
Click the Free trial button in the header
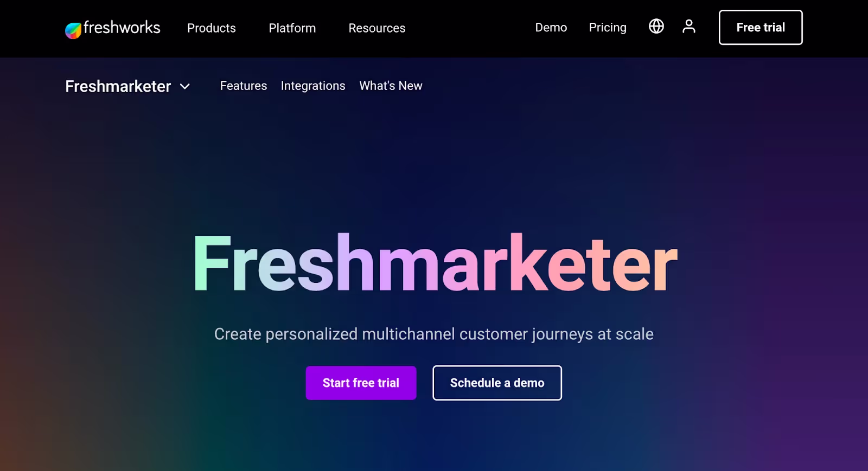(760, 27)
